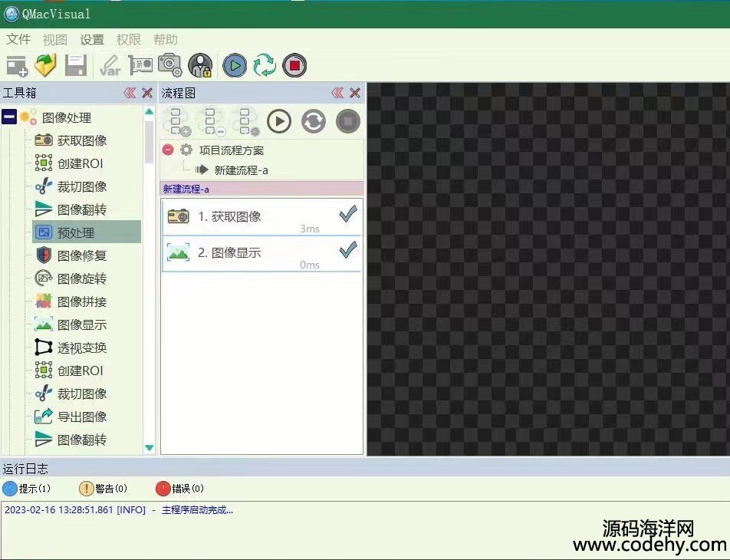
Task: Collapse the 项目流程方案 tree node
Action: tap(168, 150)
